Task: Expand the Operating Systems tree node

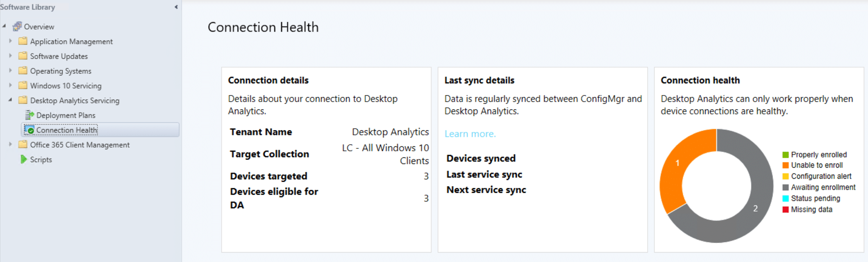Action: (11, 71)
